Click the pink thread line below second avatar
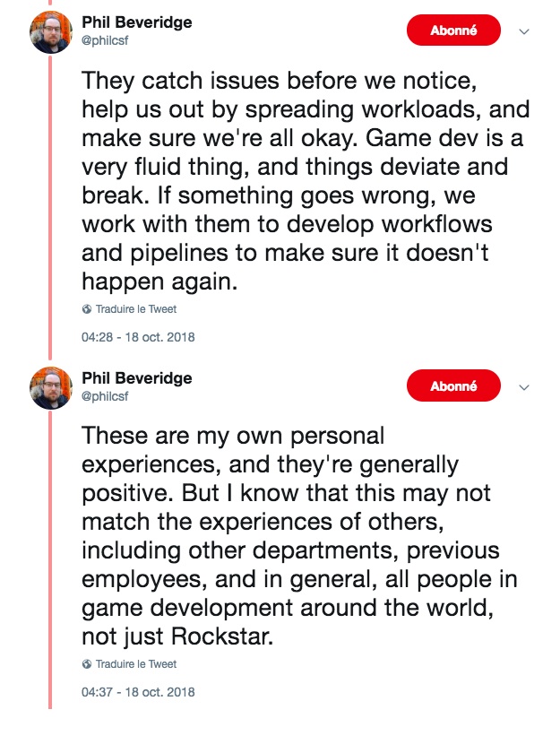This screenshot has height=753, width=560. pyautogui.click(x=50, y=556)
